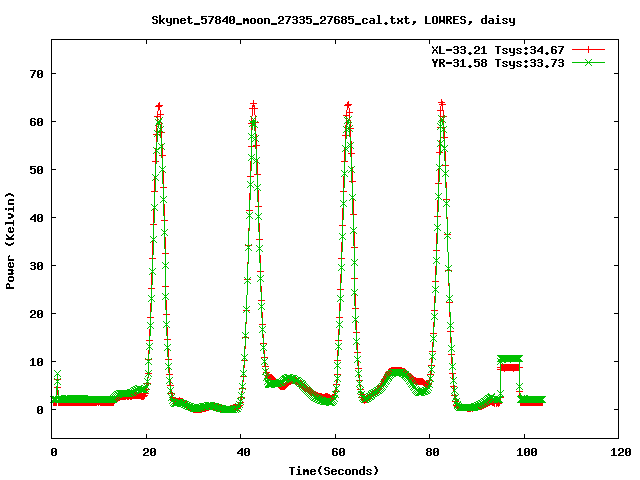Click x-axis tick label 80
This screenshot has height=480, width=640.
coord(431,452)
